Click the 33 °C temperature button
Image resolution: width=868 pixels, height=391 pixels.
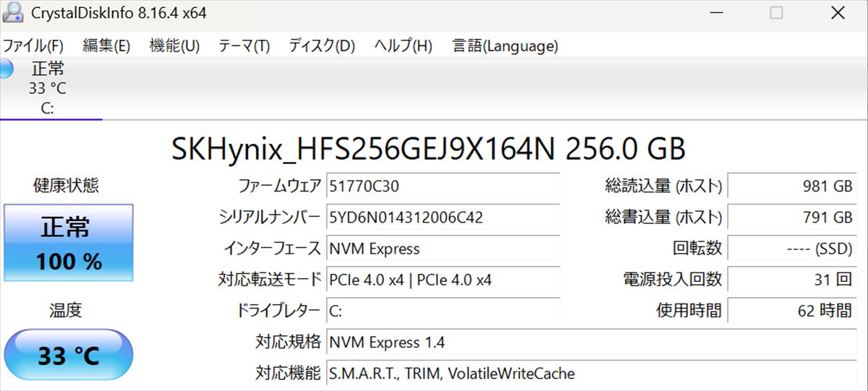pyautogui.click(x=69, y=355)
